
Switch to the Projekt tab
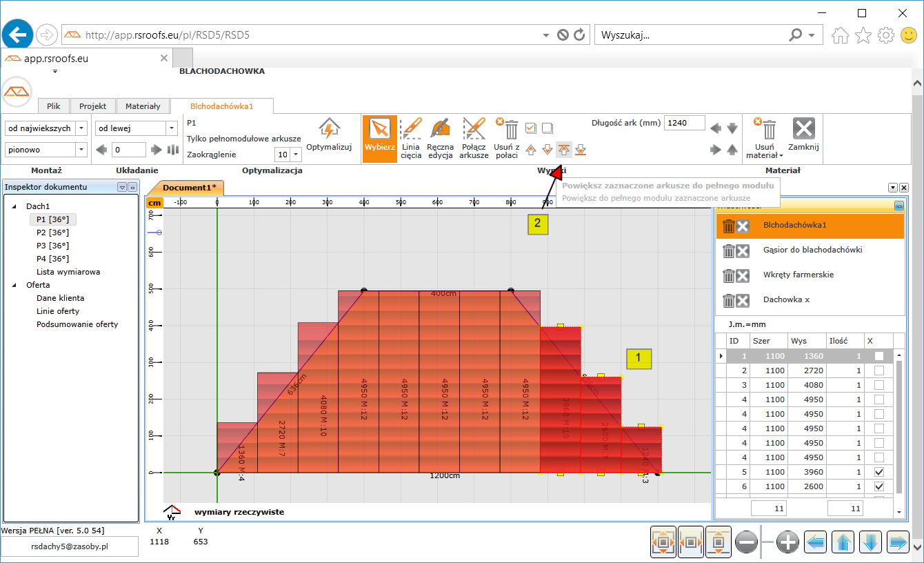pyautogui.click(x=92, y=106)
